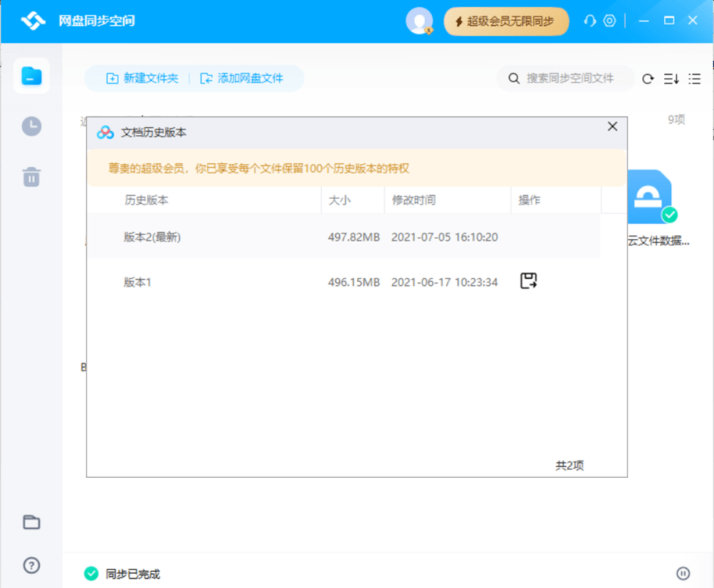
Task: Click 添加网盘文件 button
Action: click(x=242, y=78)
